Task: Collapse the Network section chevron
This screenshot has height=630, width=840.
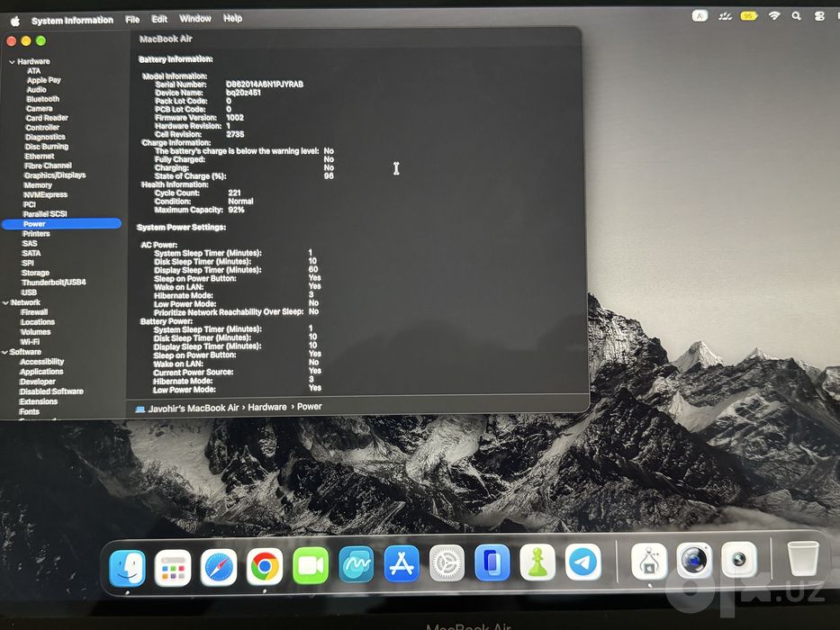Action: 5,303
